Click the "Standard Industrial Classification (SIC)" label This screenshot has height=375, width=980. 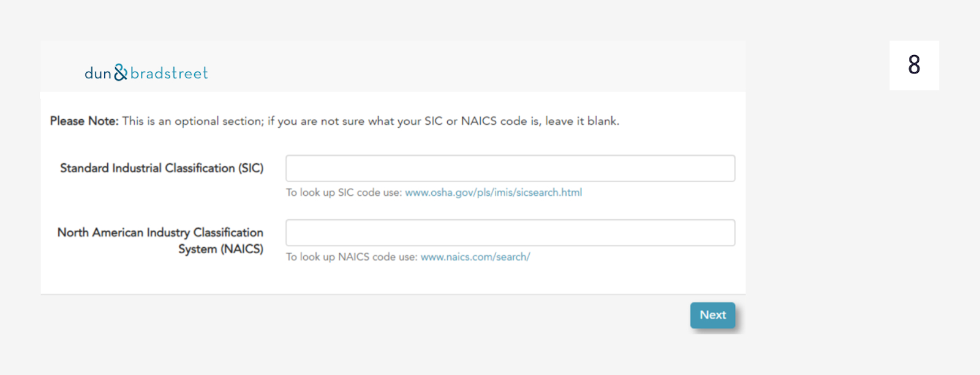(x=162, y=168)
